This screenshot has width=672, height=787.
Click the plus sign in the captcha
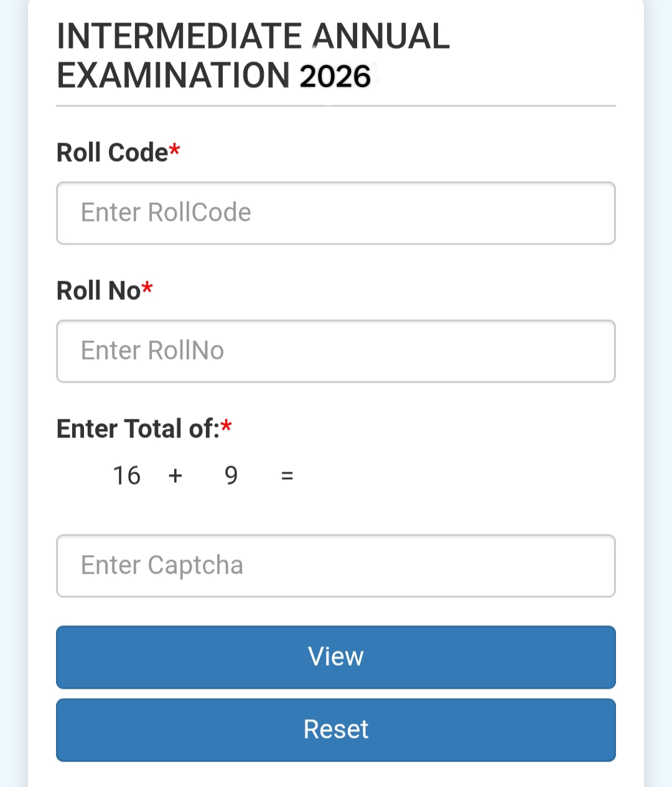175,476
